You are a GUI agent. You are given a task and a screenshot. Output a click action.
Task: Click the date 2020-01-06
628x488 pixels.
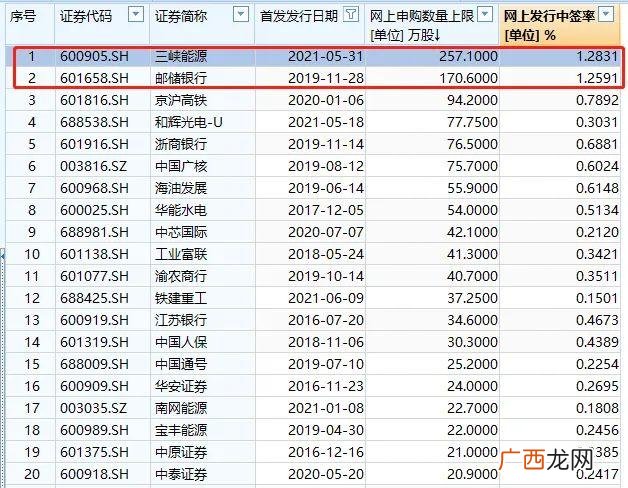pyautogui.click(x=326, y=100)
